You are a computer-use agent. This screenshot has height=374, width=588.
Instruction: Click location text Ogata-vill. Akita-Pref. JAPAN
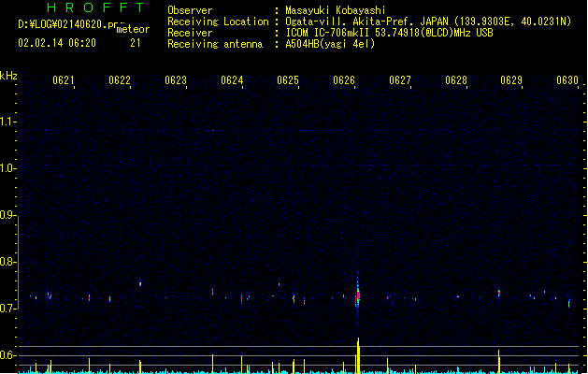coord(366,22)
